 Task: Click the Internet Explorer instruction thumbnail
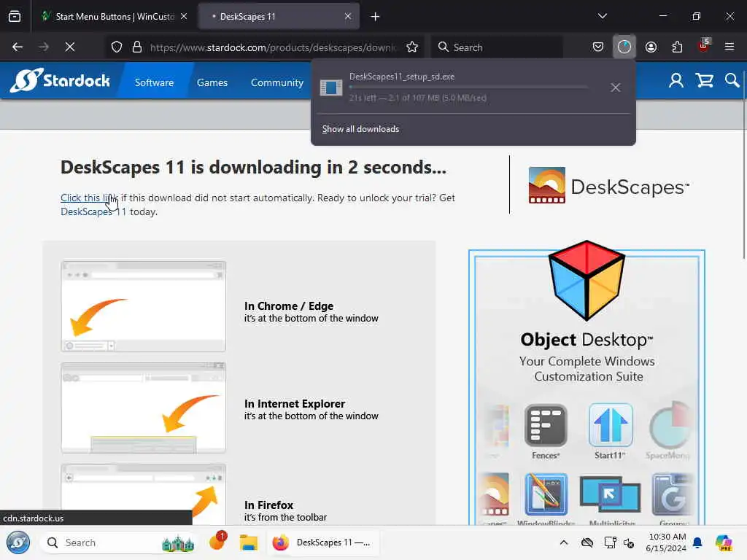tap(144, 408)
